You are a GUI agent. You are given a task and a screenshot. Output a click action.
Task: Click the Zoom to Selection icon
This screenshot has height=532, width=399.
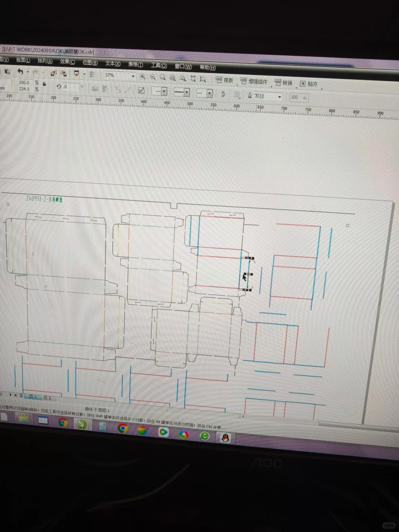click(x=163, y=77)
